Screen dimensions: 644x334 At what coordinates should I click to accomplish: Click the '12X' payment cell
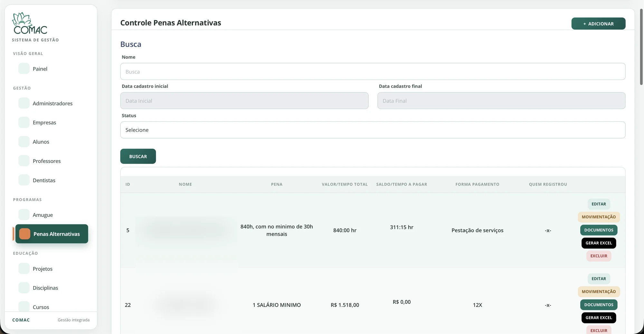[477, 305]
